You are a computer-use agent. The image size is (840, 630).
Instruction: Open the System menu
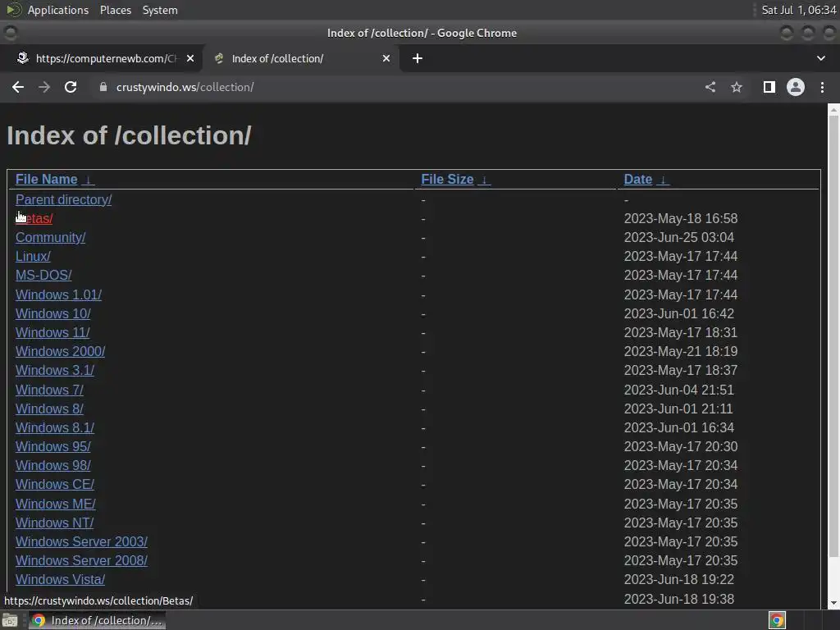[160, 10]
